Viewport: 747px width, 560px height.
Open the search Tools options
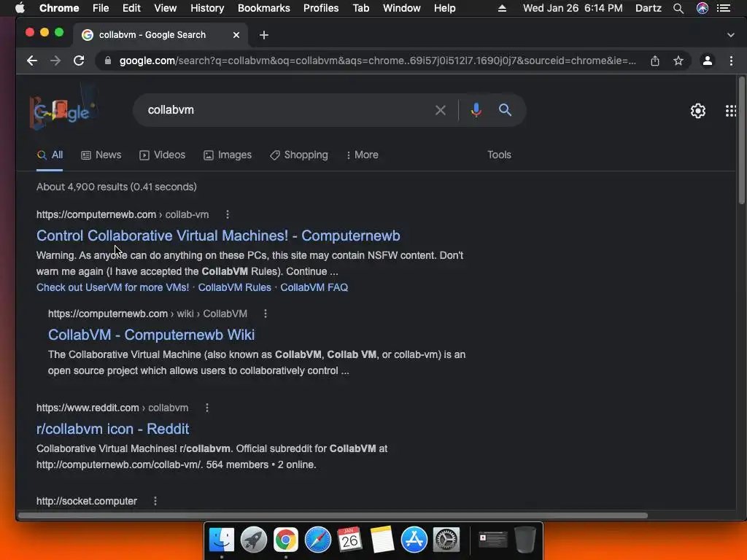499,155
